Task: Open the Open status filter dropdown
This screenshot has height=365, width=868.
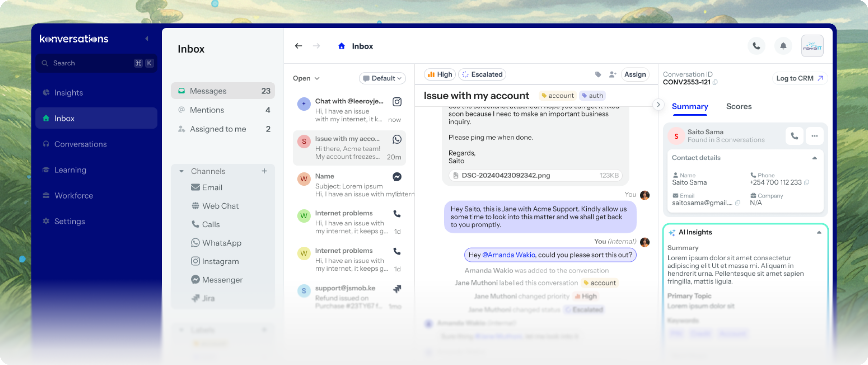Action: click(x=306, y=78)
